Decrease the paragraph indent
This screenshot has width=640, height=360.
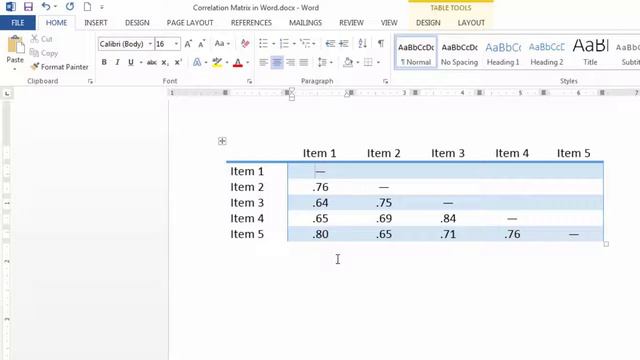click(x=330, y=43)
